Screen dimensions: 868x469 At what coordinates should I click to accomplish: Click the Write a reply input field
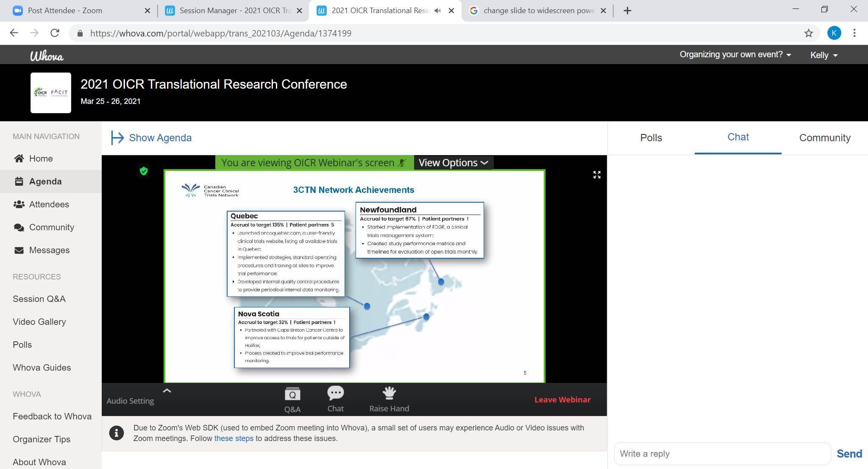click(x=722, y=454)
